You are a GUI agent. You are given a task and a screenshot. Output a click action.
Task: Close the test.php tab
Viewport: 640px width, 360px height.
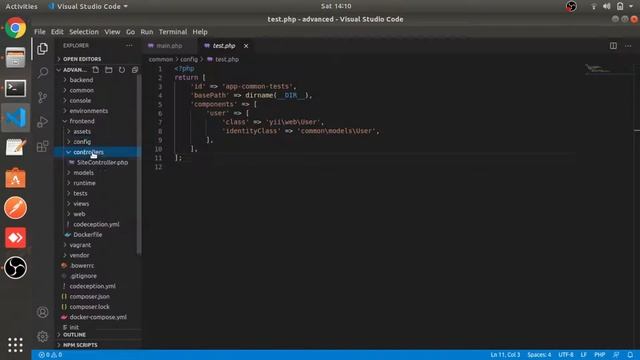[246, 46]
